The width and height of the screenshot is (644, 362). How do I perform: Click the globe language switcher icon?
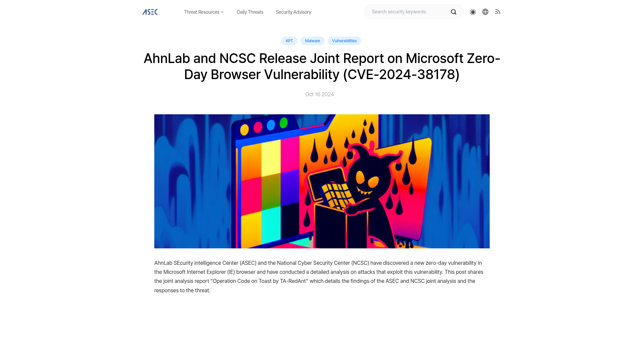pos(485,11)
